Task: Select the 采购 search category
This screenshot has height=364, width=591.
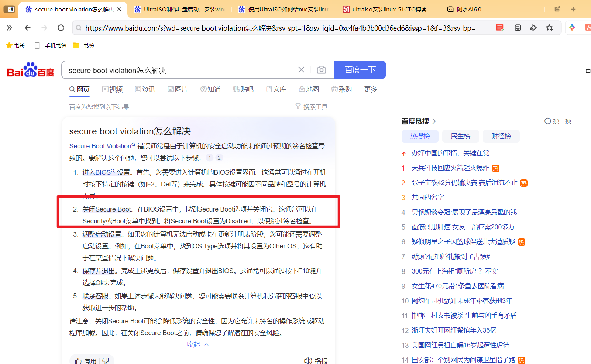Action: tap(341, 89)
